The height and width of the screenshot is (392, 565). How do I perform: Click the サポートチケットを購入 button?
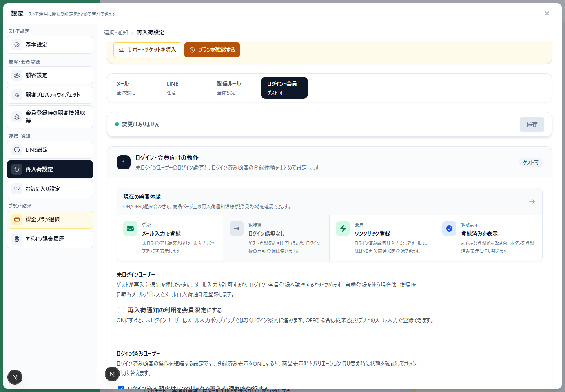click(147, 50)
